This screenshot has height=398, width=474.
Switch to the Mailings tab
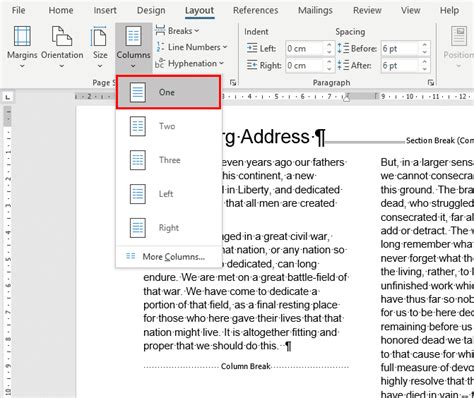pos(315,10)
